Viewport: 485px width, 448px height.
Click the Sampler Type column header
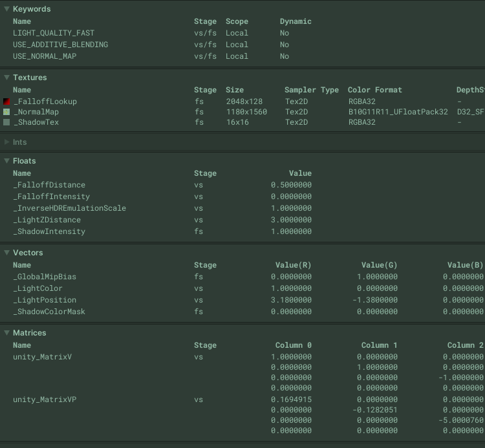pos(311,90)
